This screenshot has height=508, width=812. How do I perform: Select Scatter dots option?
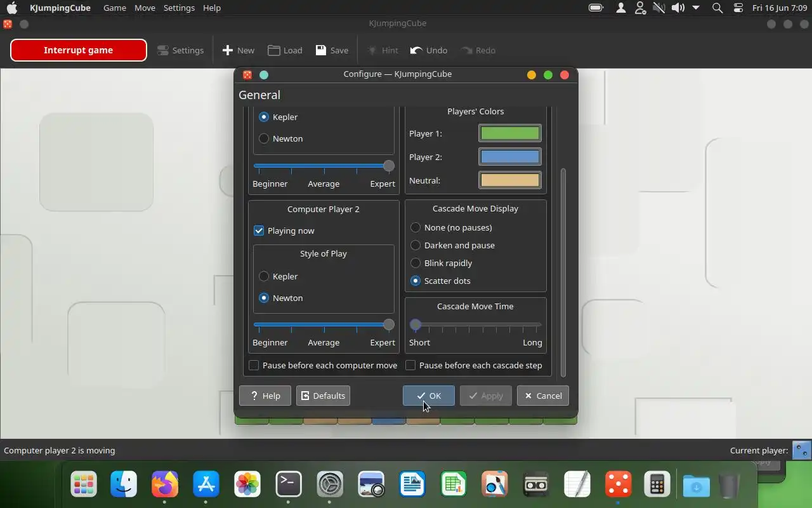click(x=441, y=281)
